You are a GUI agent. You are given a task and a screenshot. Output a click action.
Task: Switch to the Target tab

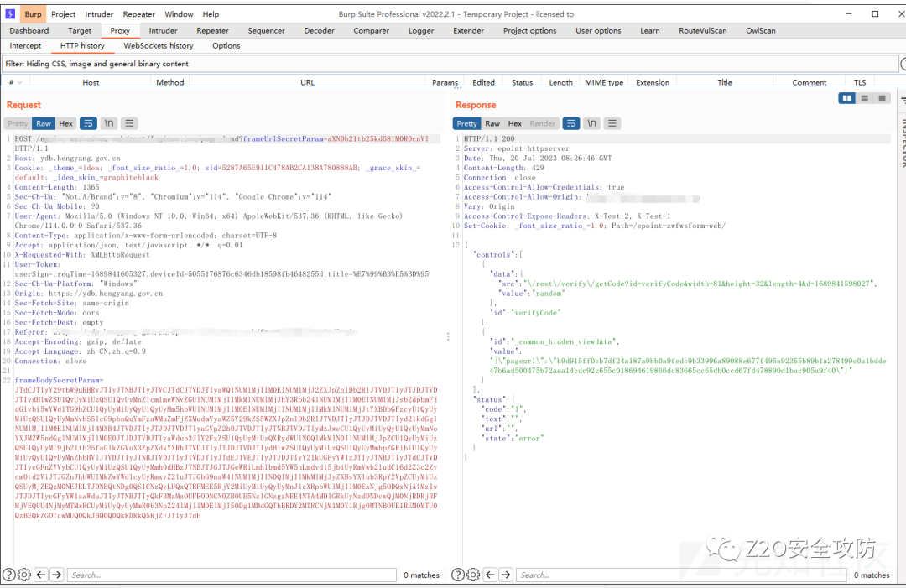pos(80,30)
